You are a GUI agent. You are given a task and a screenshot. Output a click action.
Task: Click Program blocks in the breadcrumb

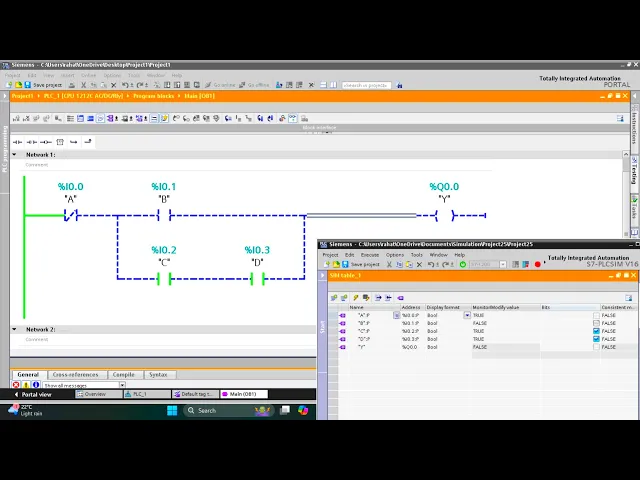(x=153, y=96)
